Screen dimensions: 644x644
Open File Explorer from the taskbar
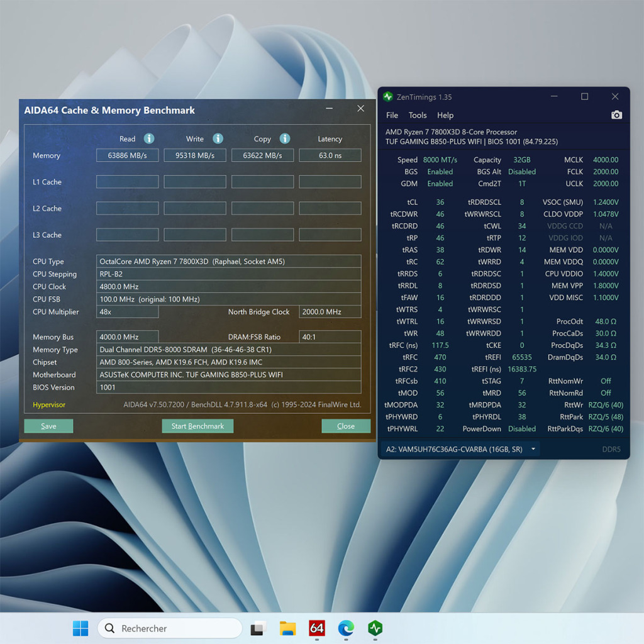(x=287, y=628)
